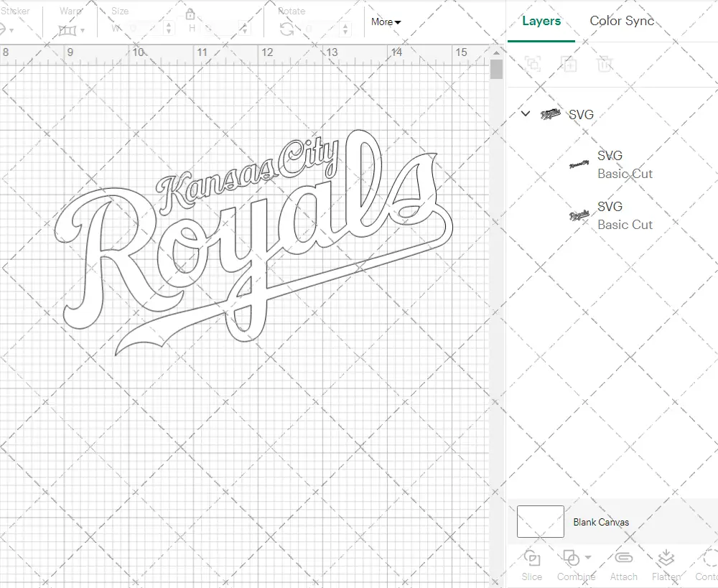This screenshot has height=588, width=718.
Task: Toggle the size aspect ratio lock
Action: pos(190,14)
